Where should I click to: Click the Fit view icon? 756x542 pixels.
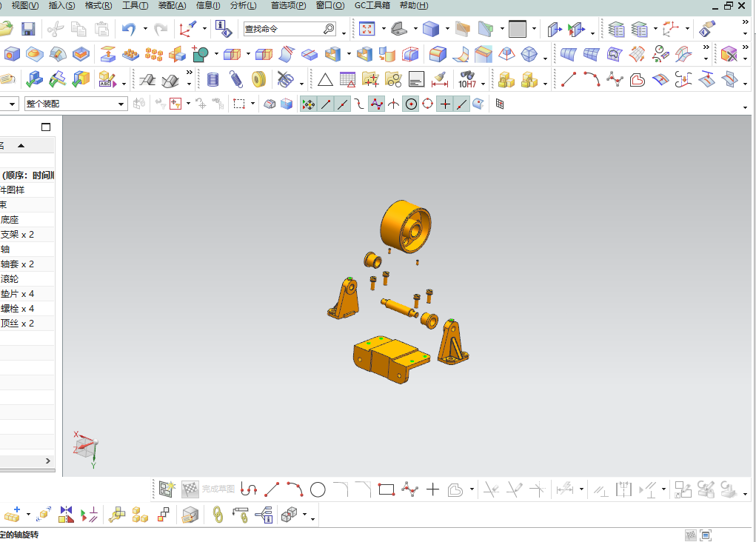367,29
